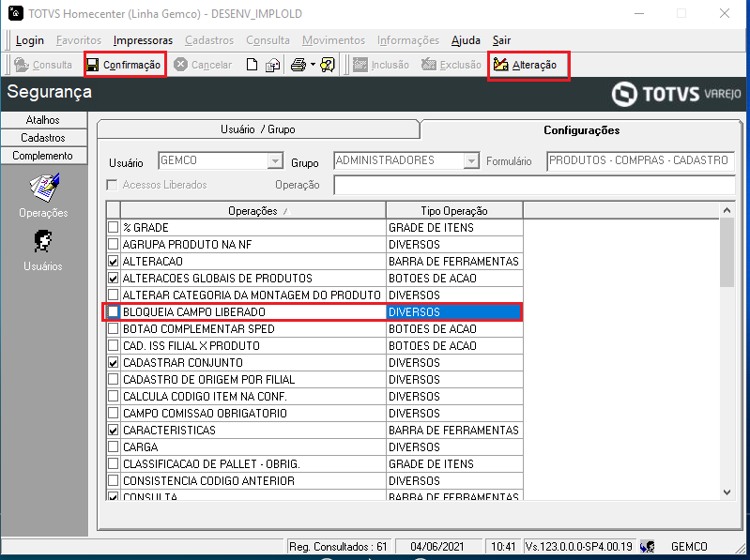
Task: Select CADASTRO DE ORIGEM POR FILIAL row
Action: 314,379
